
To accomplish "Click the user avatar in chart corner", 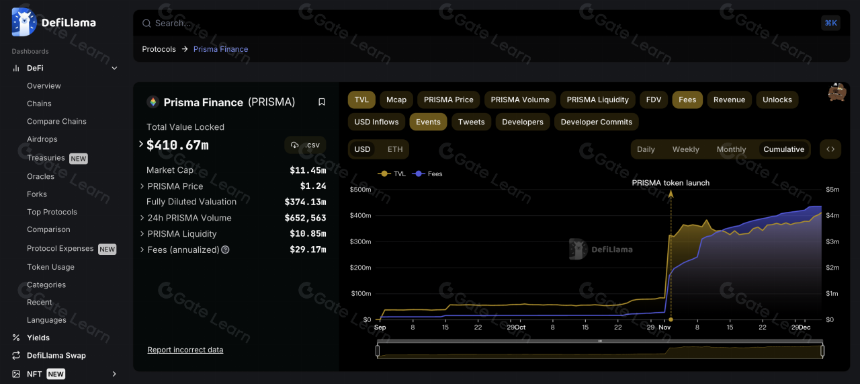I will tap(837, 92).
